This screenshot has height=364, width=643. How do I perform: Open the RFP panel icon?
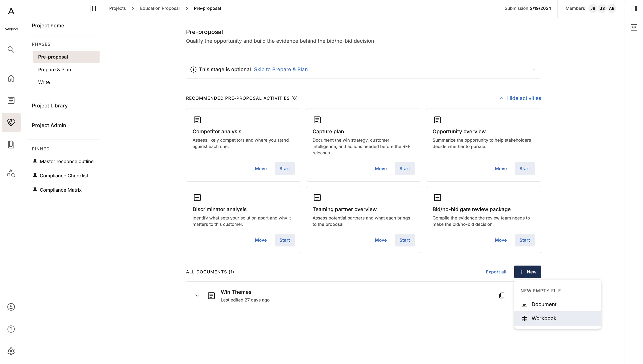coord(634,27)
